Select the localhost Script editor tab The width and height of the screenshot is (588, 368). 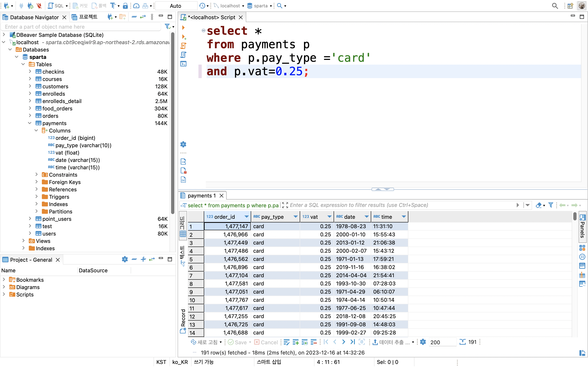[211, 17]
